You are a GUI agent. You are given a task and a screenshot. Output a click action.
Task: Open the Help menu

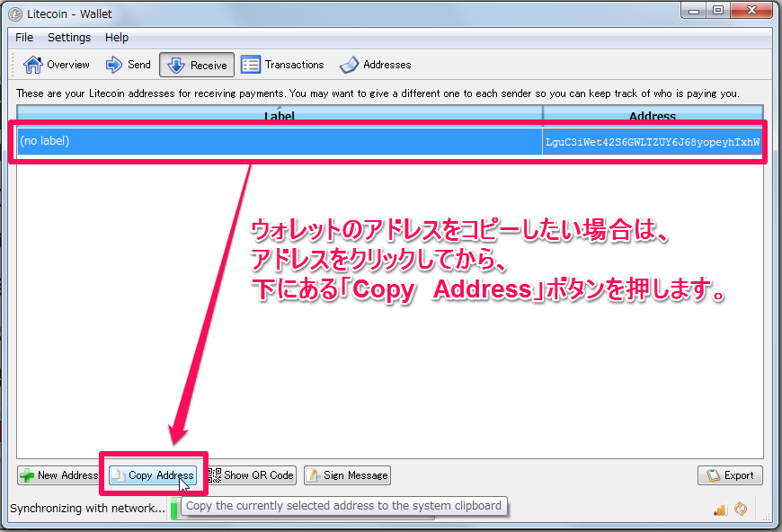117,38
